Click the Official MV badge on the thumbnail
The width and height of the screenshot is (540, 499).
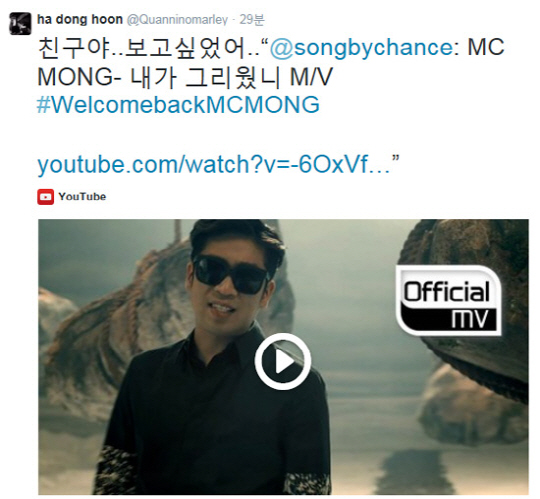coord(448,300)
